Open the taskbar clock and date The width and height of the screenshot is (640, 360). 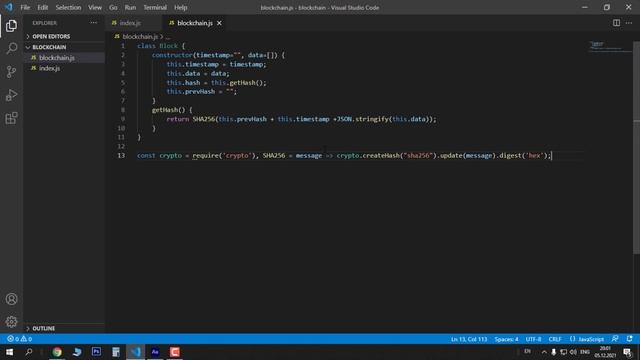tap(605, 352)
